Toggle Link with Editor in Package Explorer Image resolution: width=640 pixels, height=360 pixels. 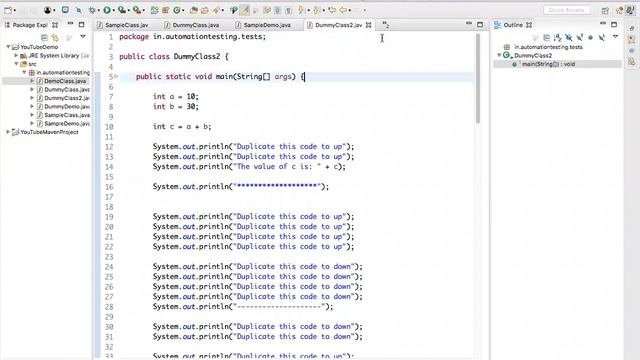point(55,38)
